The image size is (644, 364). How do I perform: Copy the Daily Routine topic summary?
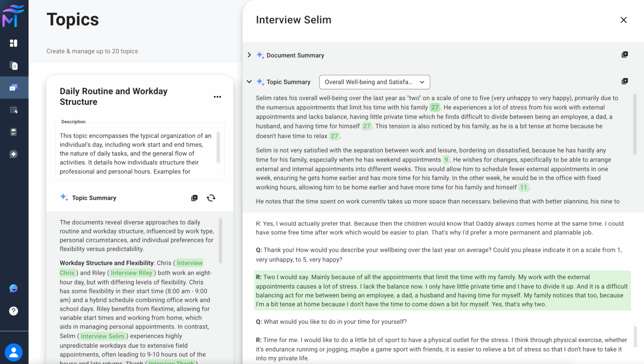(194, 198)
